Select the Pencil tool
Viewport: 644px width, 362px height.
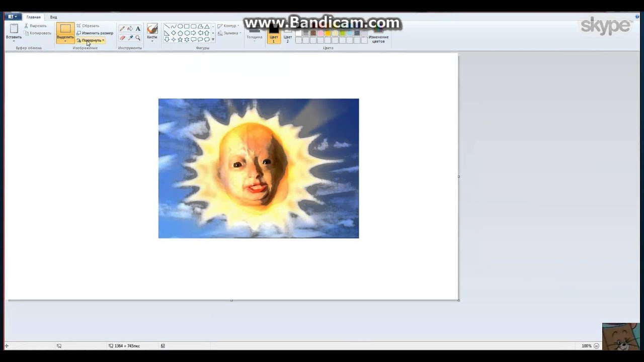122,29
